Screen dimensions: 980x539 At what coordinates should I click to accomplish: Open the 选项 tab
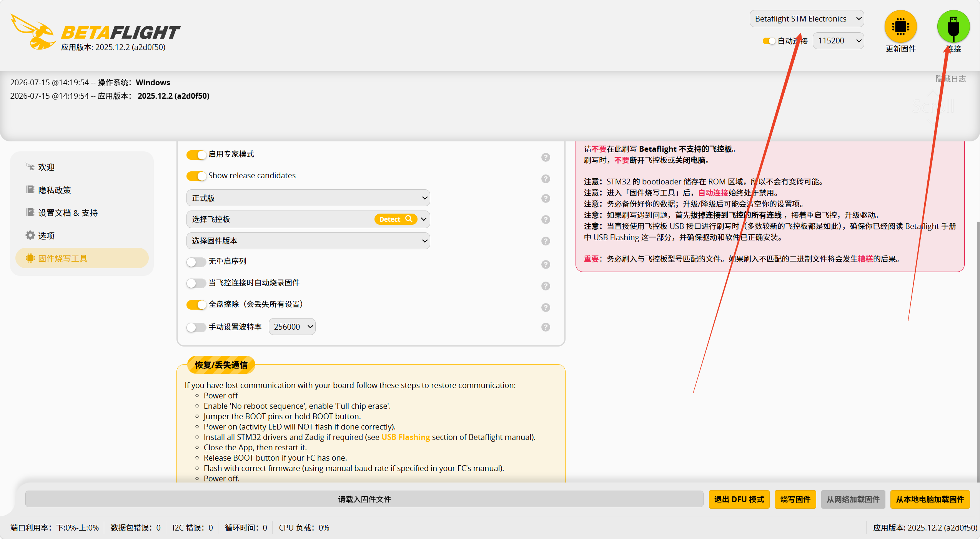coord(82,236)
